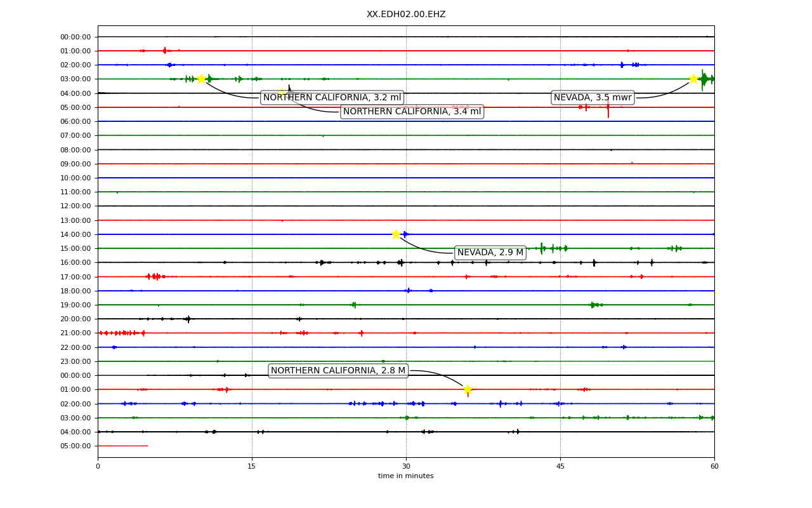Image resolution: width=812 pixels, height=508 pixels.
Task: Click the 16:00:00 black trace label
Action: [75, 262]
